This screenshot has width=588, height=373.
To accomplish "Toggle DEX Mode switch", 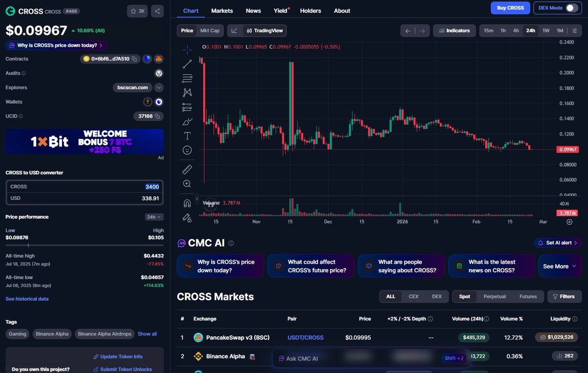I will 571,8.
